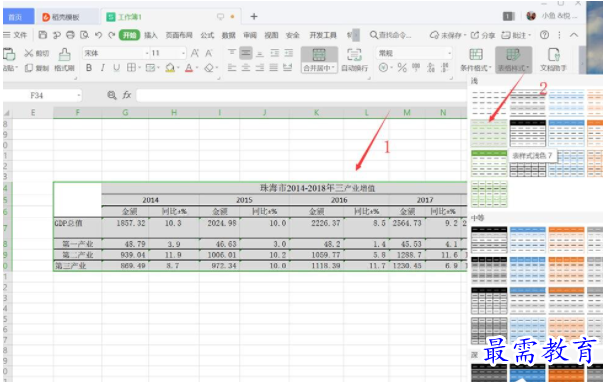Click the Copy (复制) icon
Viewport: 605px width, 382px height.
[29, 68]
